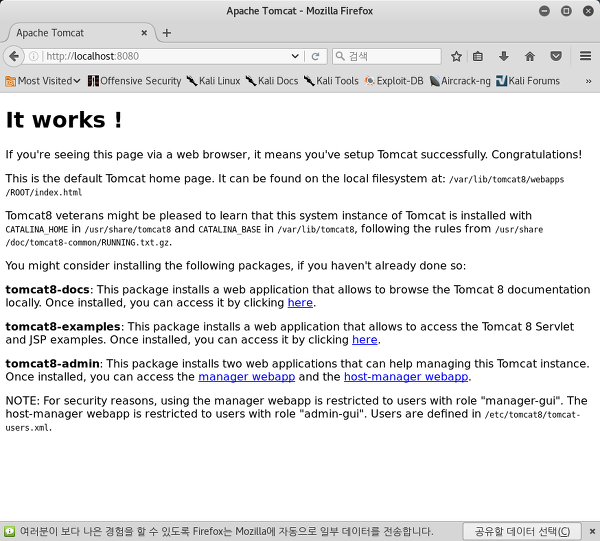The image size is (600, 541).
Task: Show more bookmarks with the double chevron
Action: click(588, 81)
